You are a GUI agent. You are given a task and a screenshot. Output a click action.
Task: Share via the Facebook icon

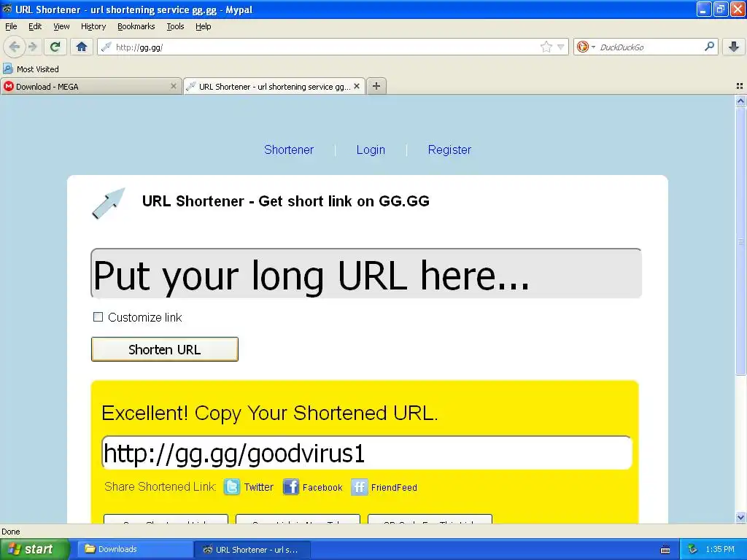(x=290, y=487)
